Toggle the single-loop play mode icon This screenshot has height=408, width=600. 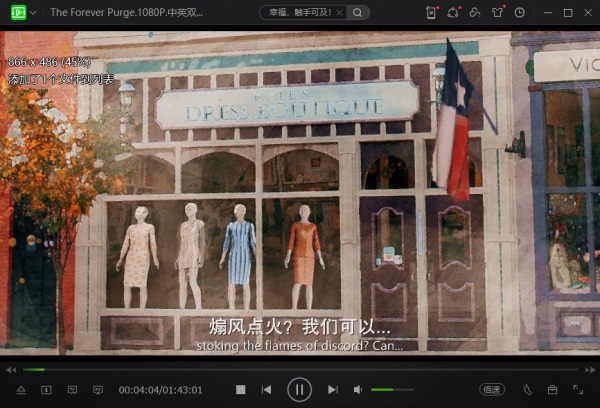pyautogui.click(x=46, y=390)
